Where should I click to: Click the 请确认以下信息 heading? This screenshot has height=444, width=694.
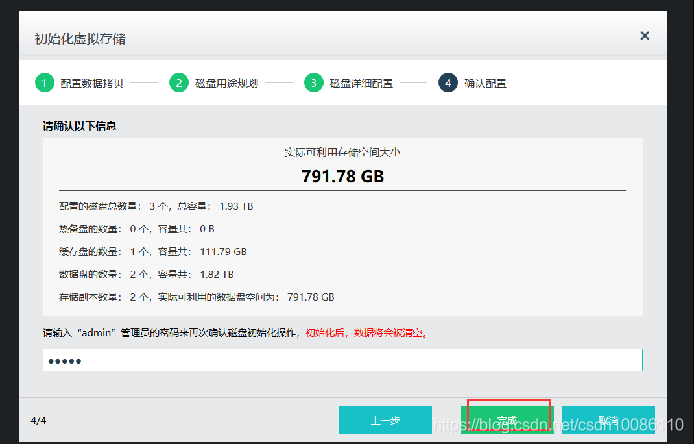coord(79,126)
